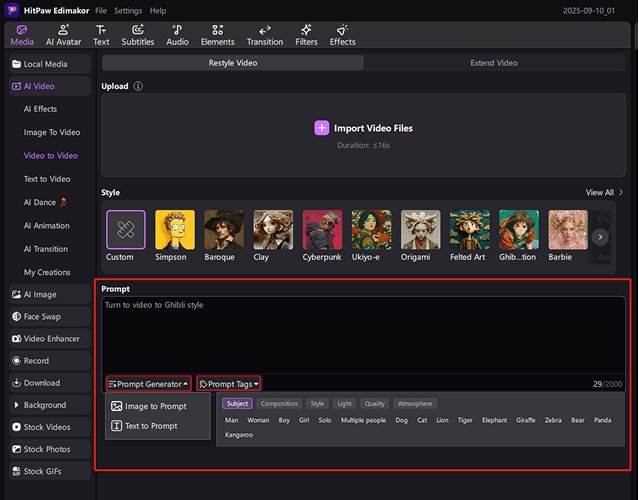Open Record in sidebar
The width and height of the screenshot is (639, 500).
tap(50, 361)
